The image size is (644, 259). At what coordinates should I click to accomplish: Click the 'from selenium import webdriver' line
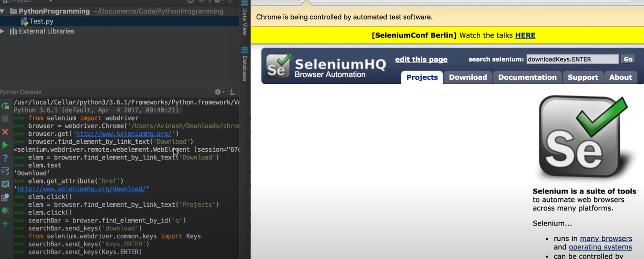coord(84,118)
